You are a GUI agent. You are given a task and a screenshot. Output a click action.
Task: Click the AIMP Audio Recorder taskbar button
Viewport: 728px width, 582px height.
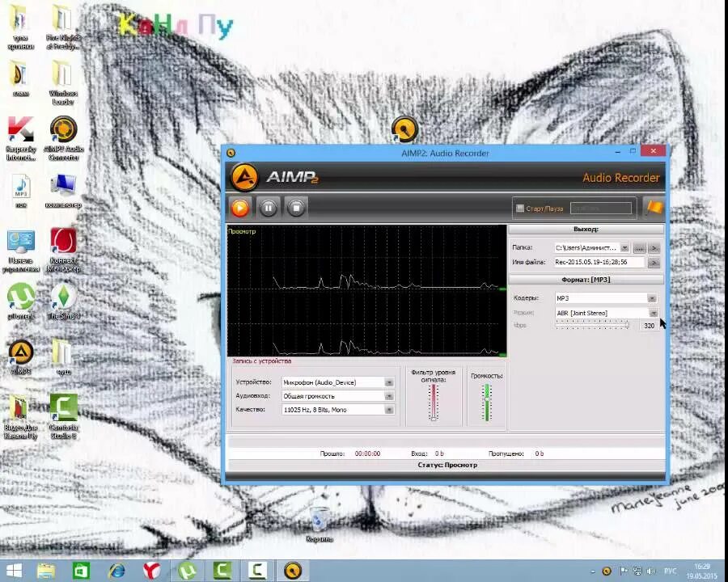click(x=293, y=571)
